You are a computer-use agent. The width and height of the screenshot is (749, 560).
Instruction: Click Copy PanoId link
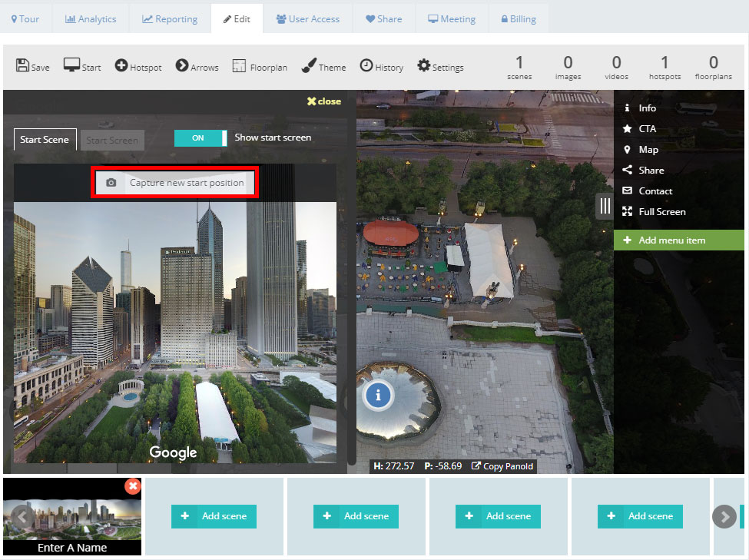[502, 466]
